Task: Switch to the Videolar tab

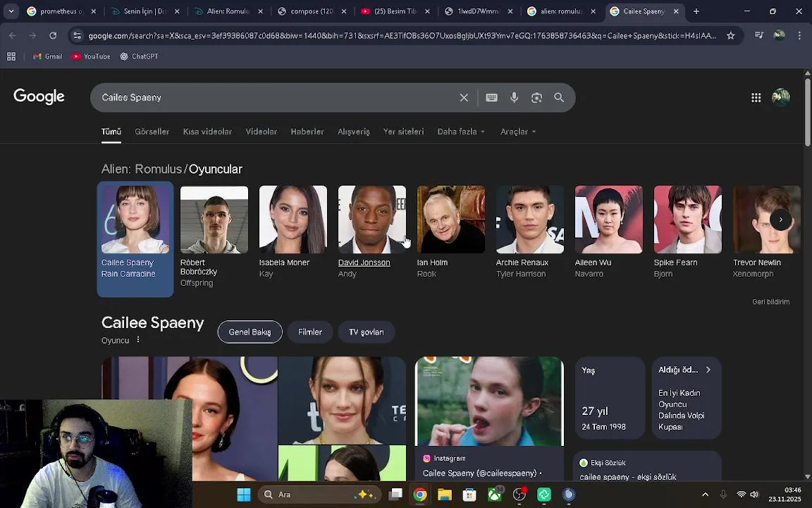Action: (261, 132)
